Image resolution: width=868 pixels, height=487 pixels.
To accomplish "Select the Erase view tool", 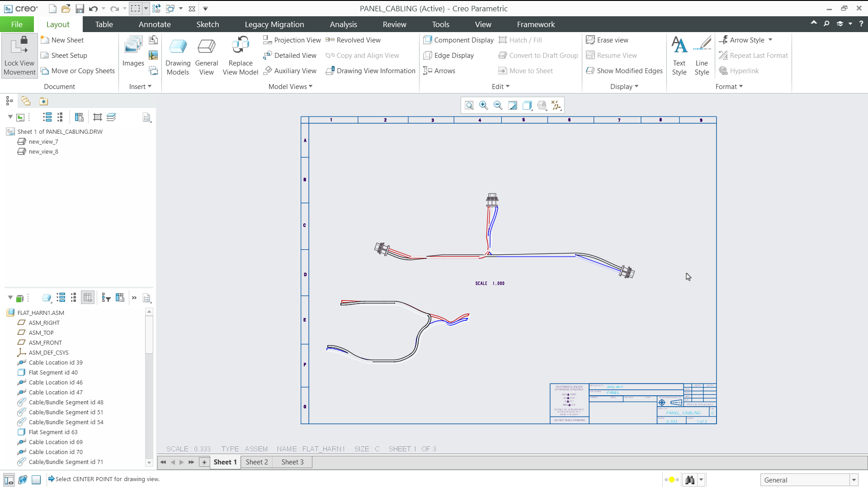I will point(607,40).
